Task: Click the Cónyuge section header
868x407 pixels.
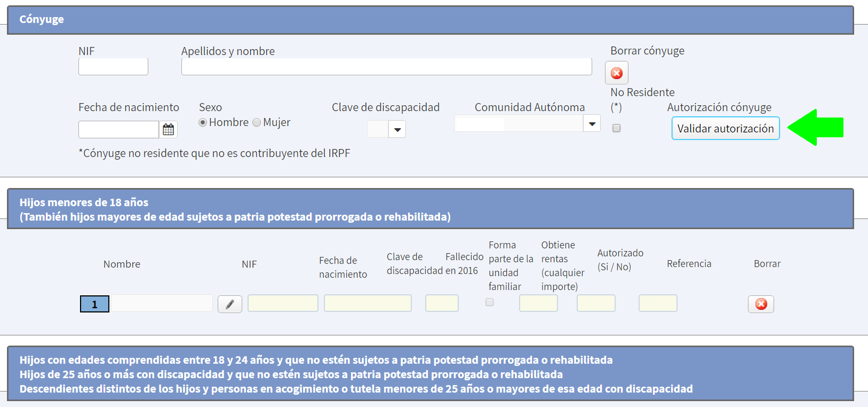Action: click(x=430, y=20)
